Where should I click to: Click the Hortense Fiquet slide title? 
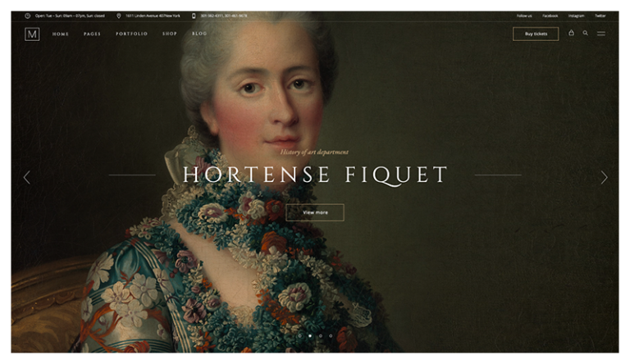point(315,175)
